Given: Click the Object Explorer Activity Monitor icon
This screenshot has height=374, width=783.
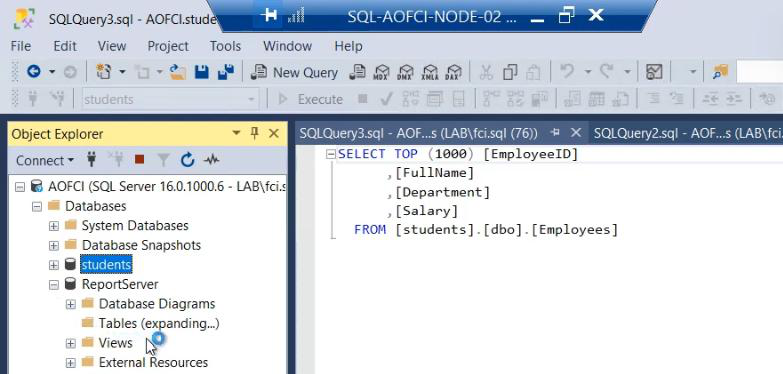Looking at the screenshot, I should coord(211,160).
